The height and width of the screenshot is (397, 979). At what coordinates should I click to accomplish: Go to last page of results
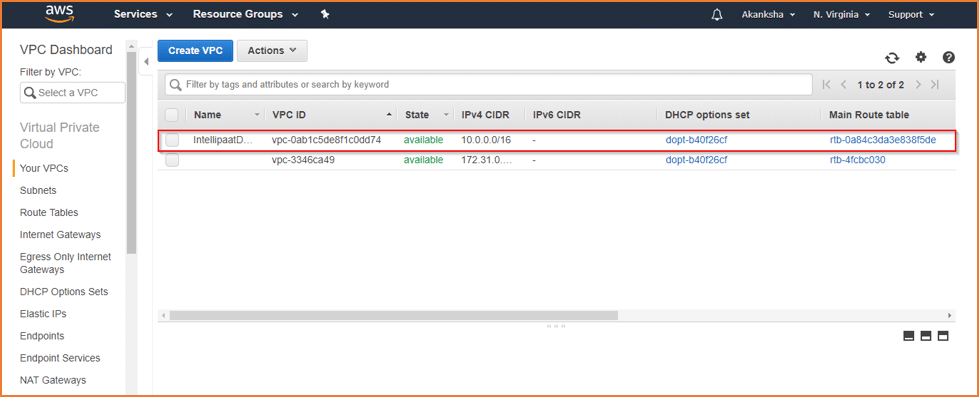(935, 84)
